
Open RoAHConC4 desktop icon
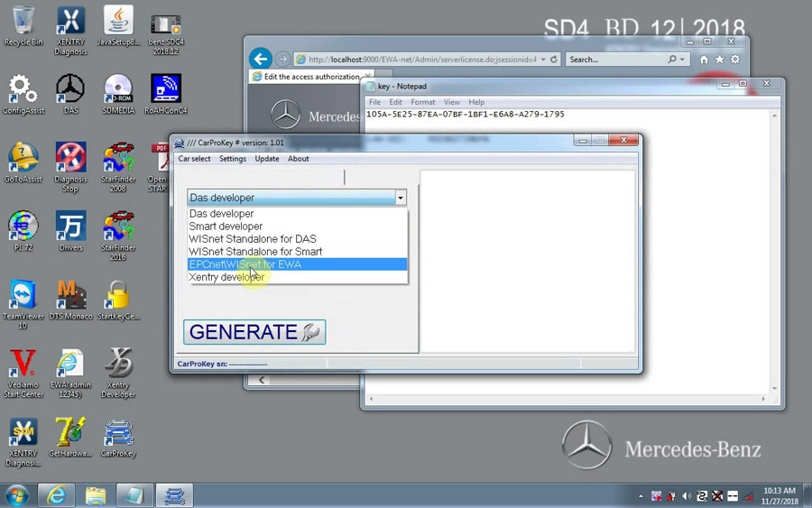pyautogui.click(x=166, y=94)
